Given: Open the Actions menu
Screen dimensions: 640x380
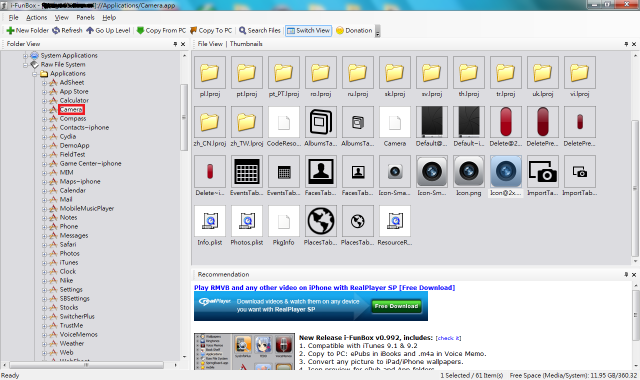Looking at the screenshot, I should pos(37,18).
